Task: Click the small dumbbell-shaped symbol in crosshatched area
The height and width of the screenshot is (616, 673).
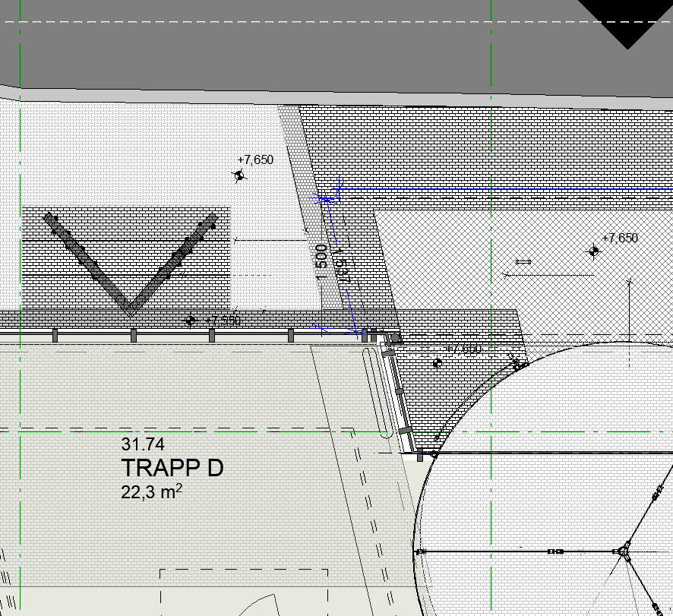Action: 523,262
